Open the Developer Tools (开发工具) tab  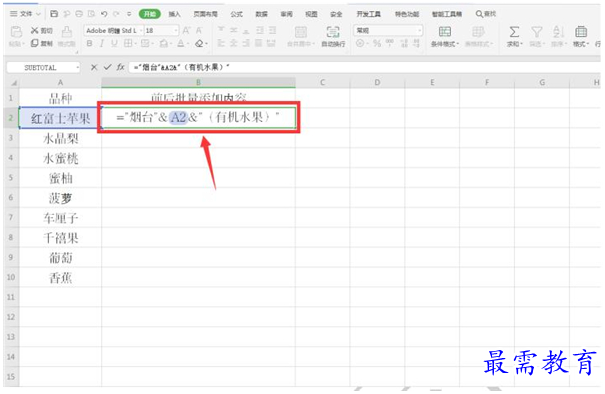[368, 14]
